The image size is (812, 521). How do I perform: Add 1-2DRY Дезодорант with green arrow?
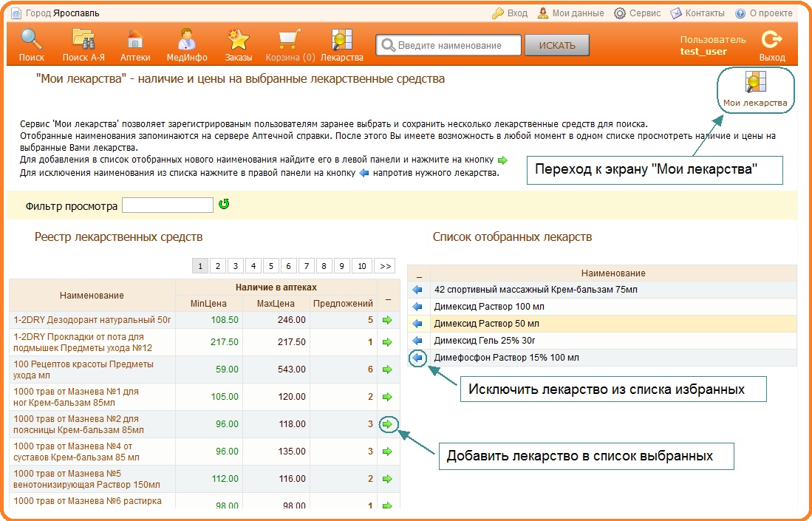(387, 321)
